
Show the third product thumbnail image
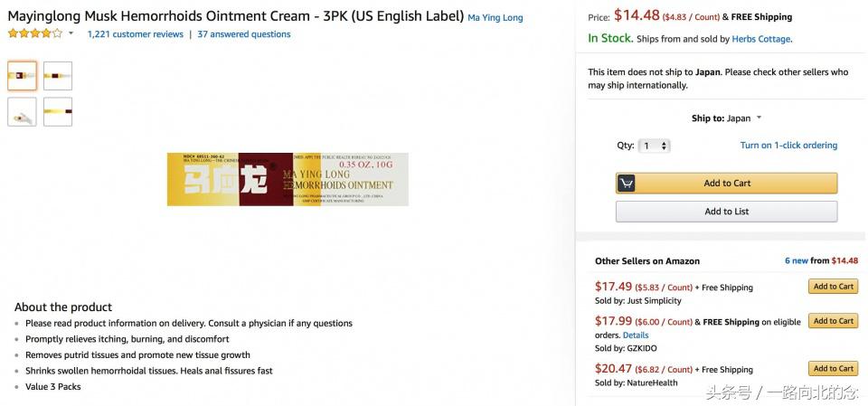point(23,111)
